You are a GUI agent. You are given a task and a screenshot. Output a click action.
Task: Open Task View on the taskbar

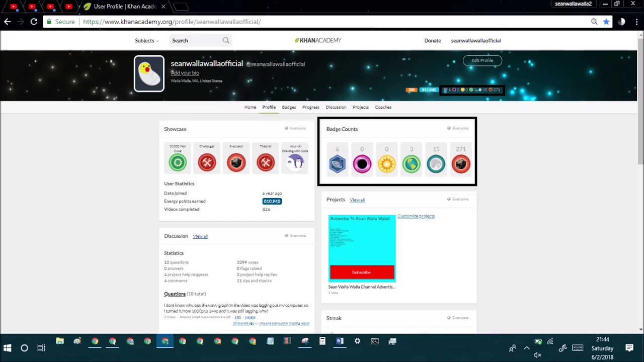[41, 348]
